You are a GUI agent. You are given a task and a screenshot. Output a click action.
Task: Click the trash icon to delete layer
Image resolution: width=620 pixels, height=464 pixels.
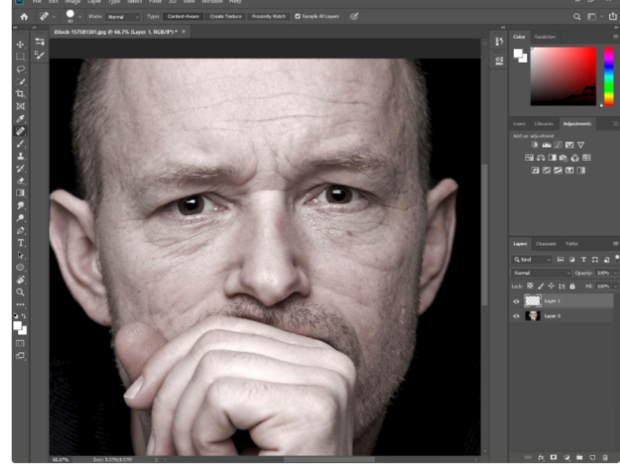[x=605, y=457]
